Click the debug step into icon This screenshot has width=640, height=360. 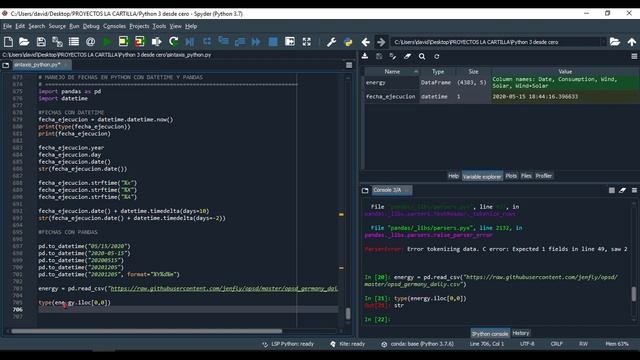click(x=223, y=41)
